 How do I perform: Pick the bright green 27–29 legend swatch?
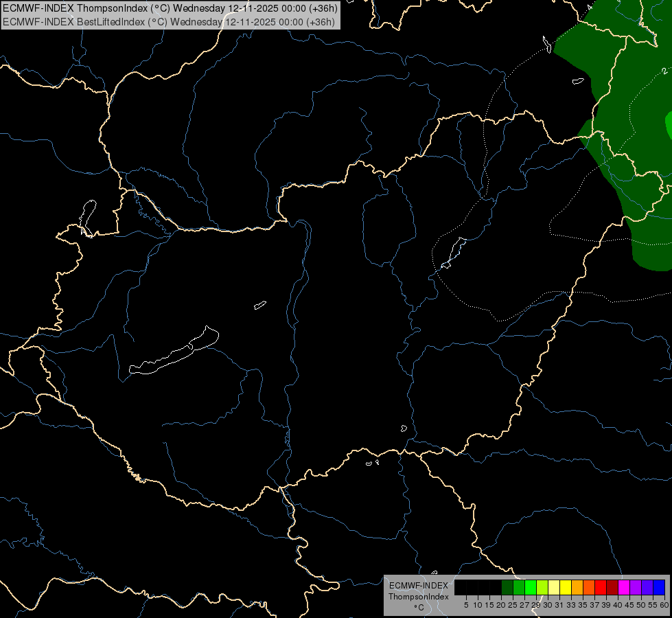[x=531, y=587]
